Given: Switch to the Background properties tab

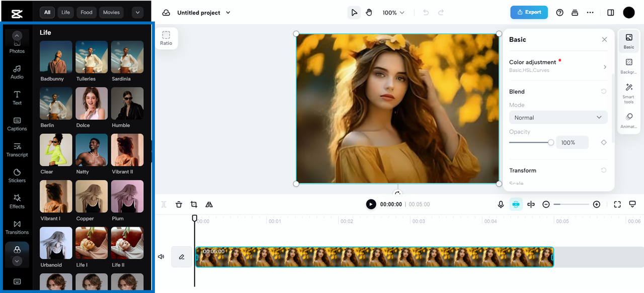Looking at the screenshot, I should [629, 66].
